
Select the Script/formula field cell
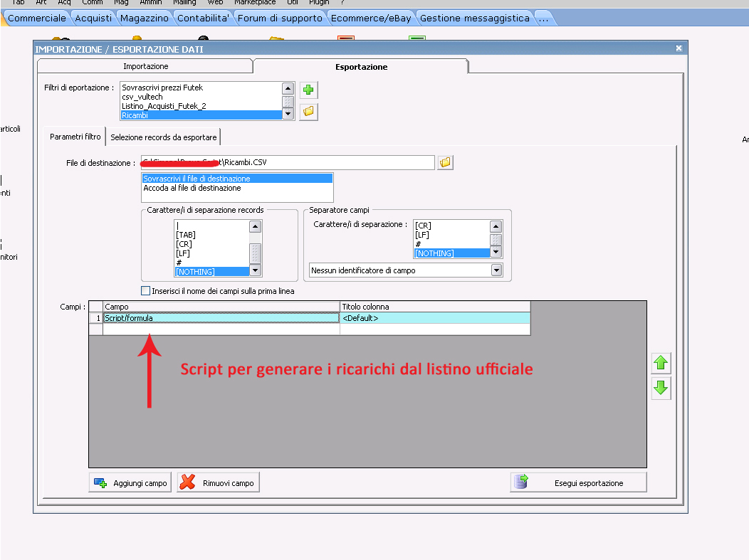click(x=221, y=318)
